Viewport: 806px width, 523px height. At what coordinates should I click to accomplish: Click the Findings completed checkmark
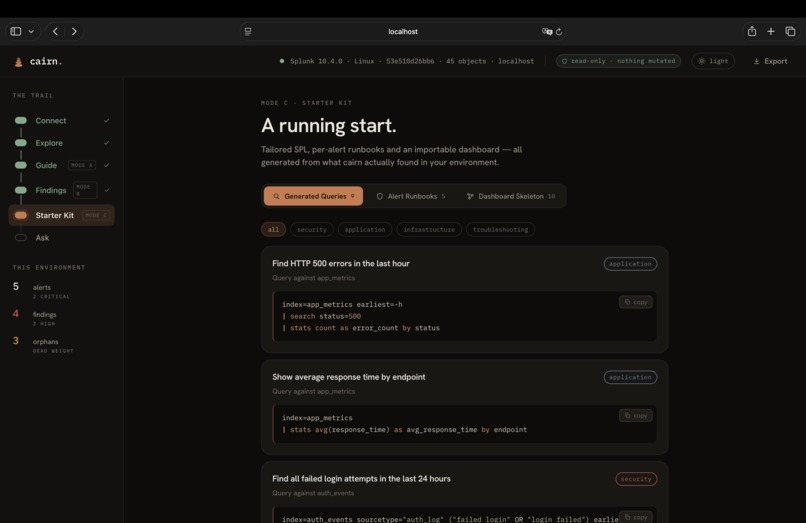click(106, 190)
